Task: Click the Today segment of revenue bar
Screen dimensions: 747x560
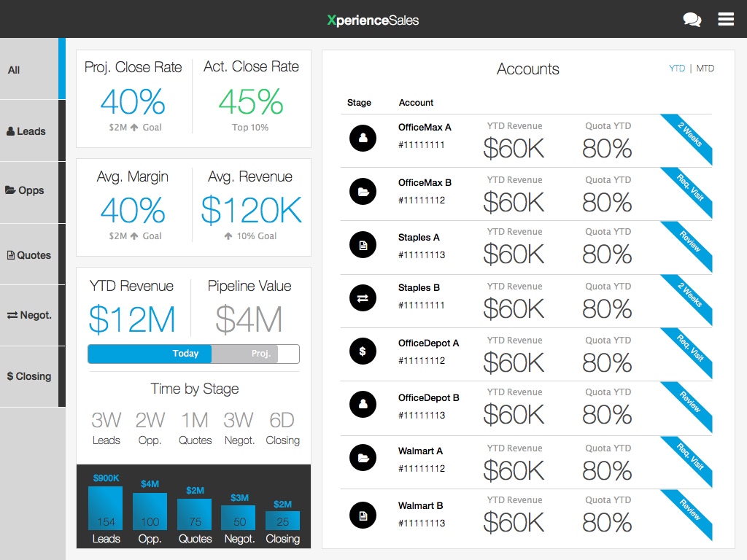Action: tap(150, 354)
